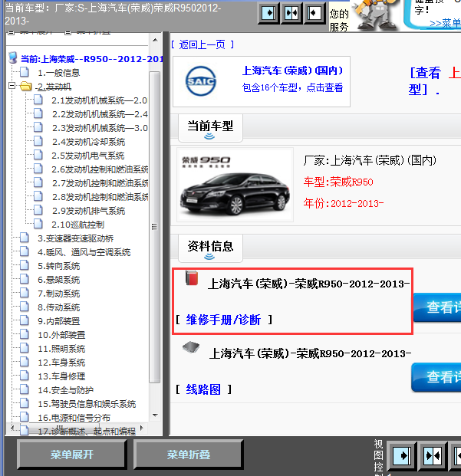Open 15.驾驶员信息和娱乐系统
461x476 pixels.
(x=87, y=404)
